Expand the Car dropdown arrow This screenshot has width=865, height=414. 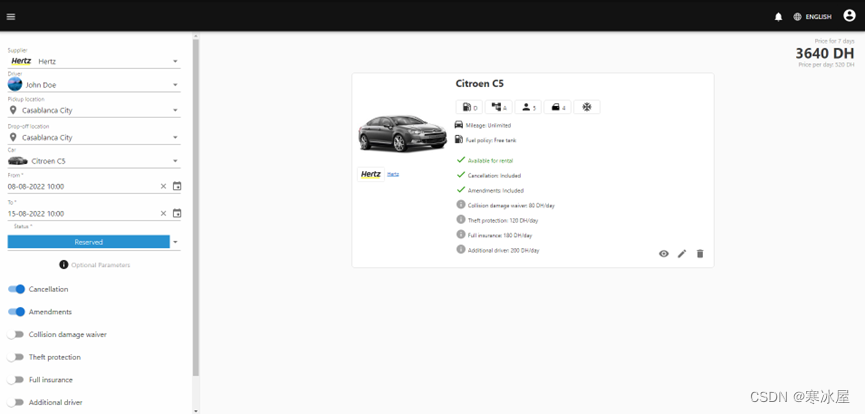tap(175, 161)
